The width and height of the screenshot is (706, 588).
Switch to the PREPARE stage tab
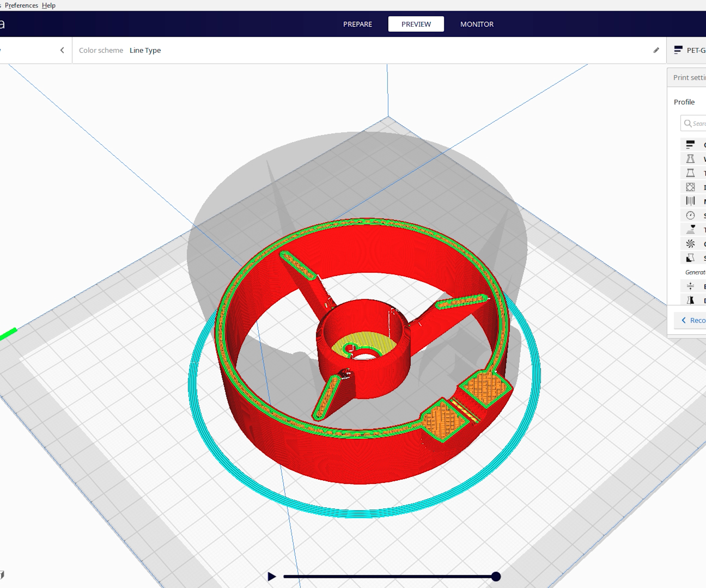point(357,24)
